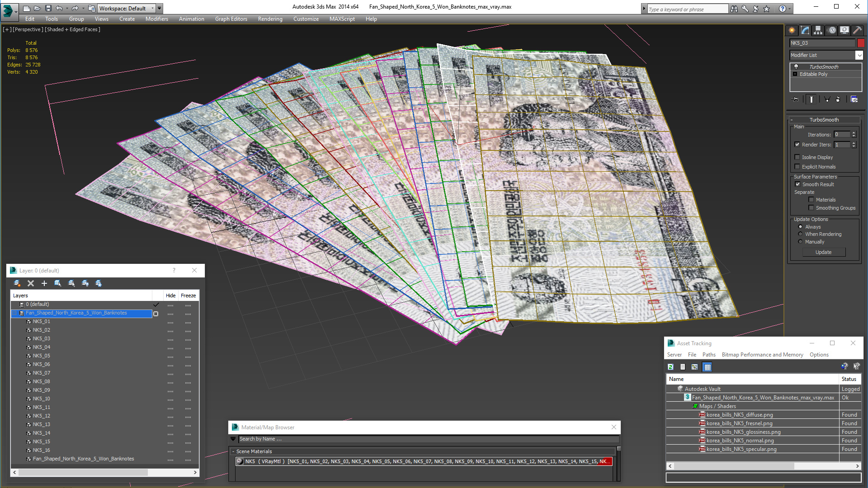This screenshot has height=488, width=868.
Task: Open Bitmap Performance and Memory menu
Action: [763, 355]
